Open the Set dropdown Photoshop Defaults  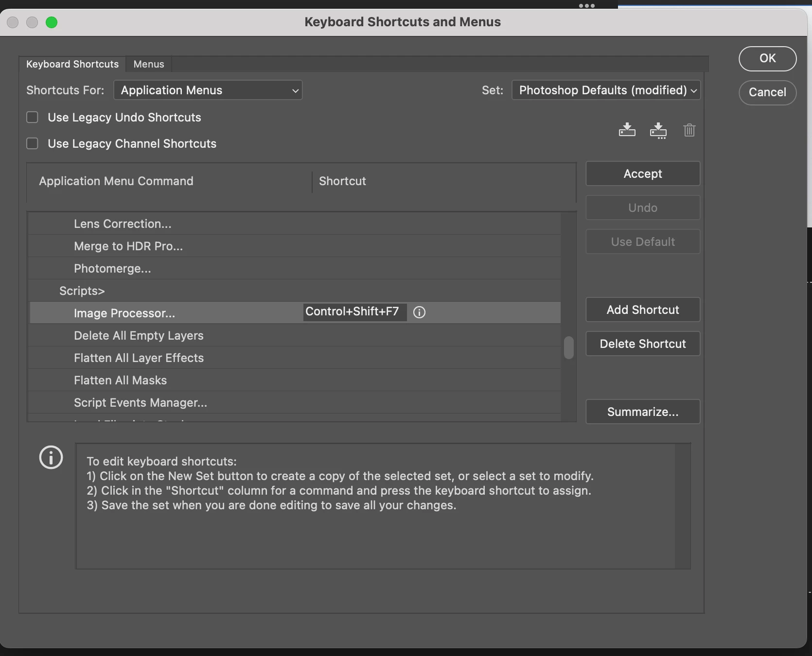pyautogui.click(x=606, y=90)
